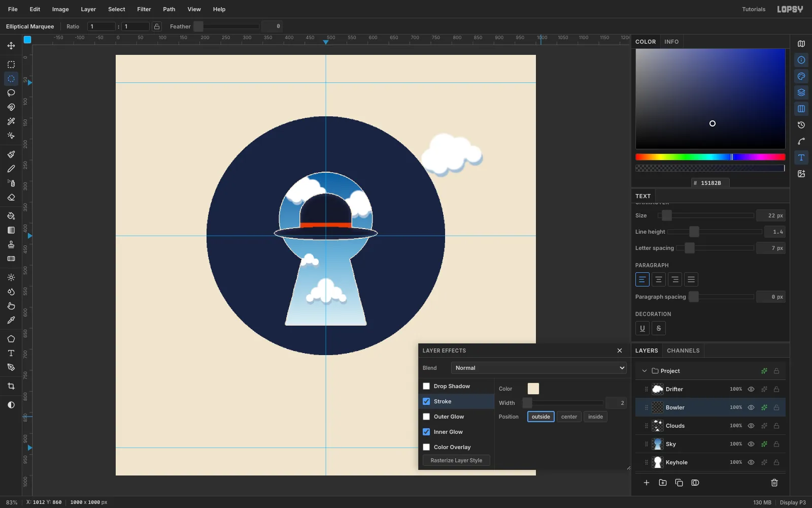Toggle underline text decoration
Viewport: 812px width, 508px height.
coord(642,328)
